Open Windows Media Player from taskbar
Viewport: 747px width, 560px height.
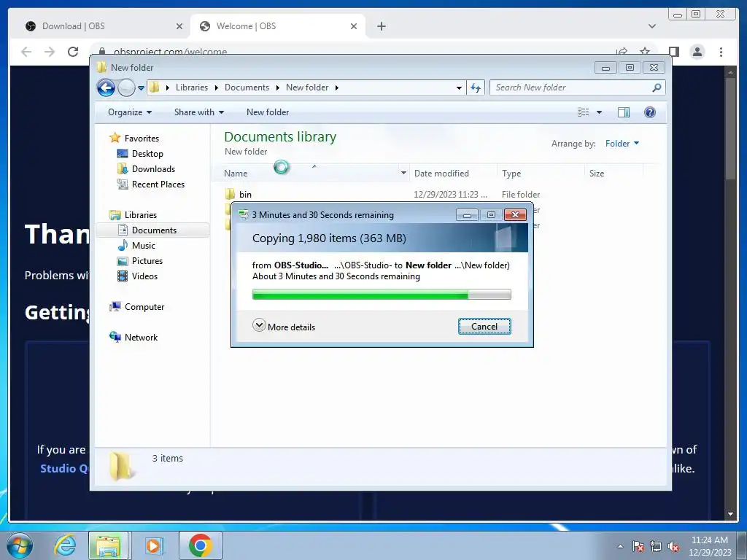click(x=153, y=545)
